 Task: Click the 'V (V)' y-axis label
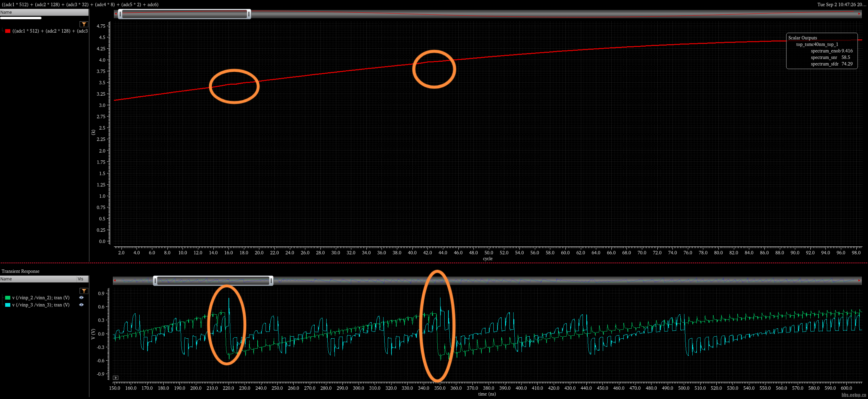(x=93, y=334)
